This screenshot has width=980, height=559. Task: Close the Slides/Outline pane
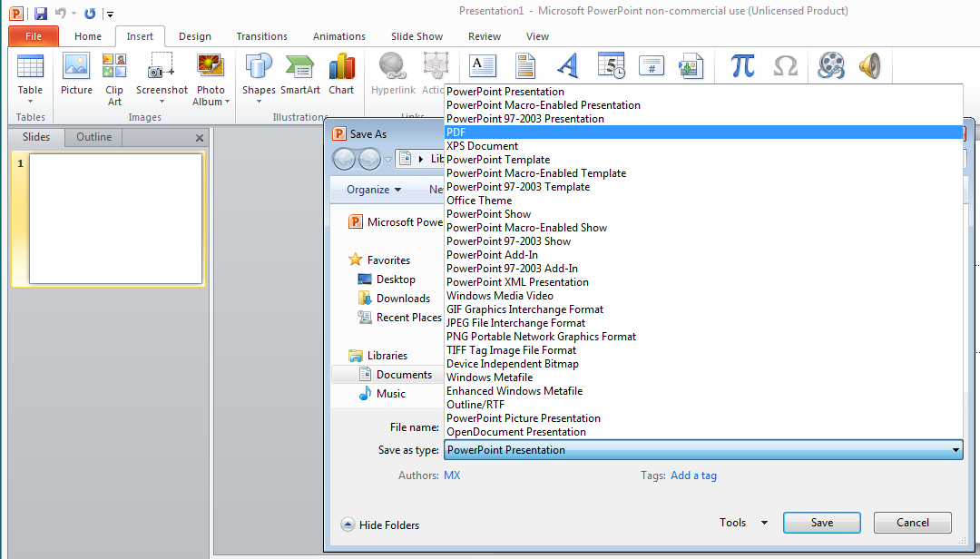pyautogui.click(x=200, y=138)
